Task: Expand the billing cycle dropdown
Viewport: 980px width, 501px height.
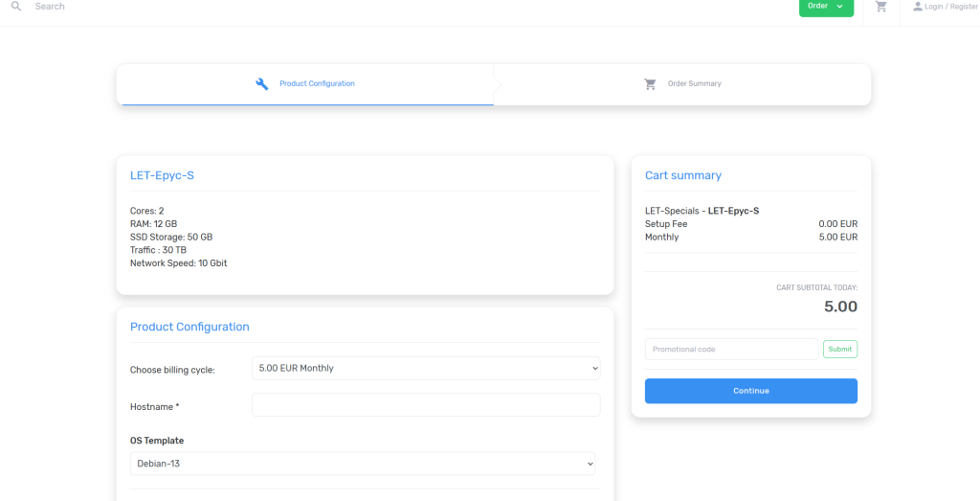Action: pyautogui.click(x=426, y=368)
